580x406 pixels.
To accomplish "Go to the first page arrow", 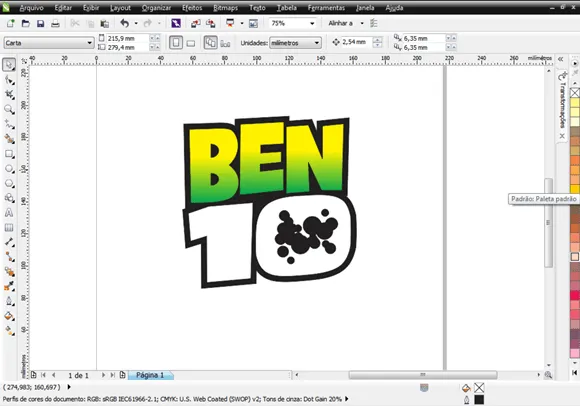I will 43,375.
